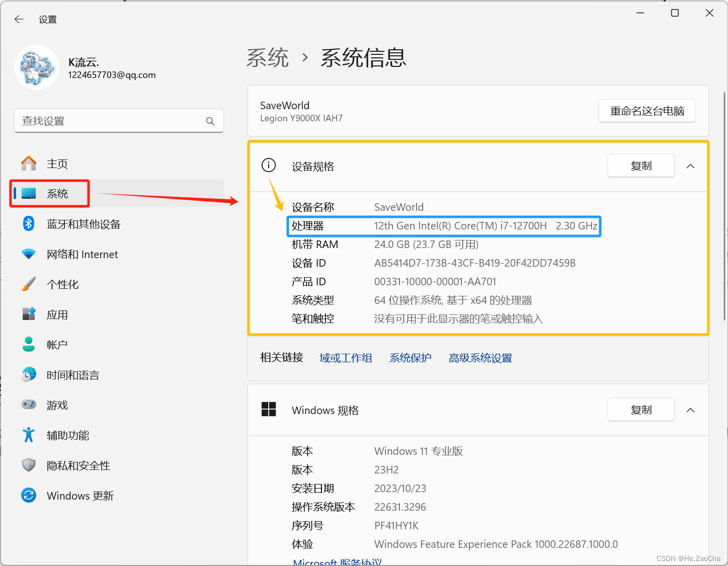Click the 系统 monitor icon
Viewport: 728px width, 566px height.
pos(29,194)
